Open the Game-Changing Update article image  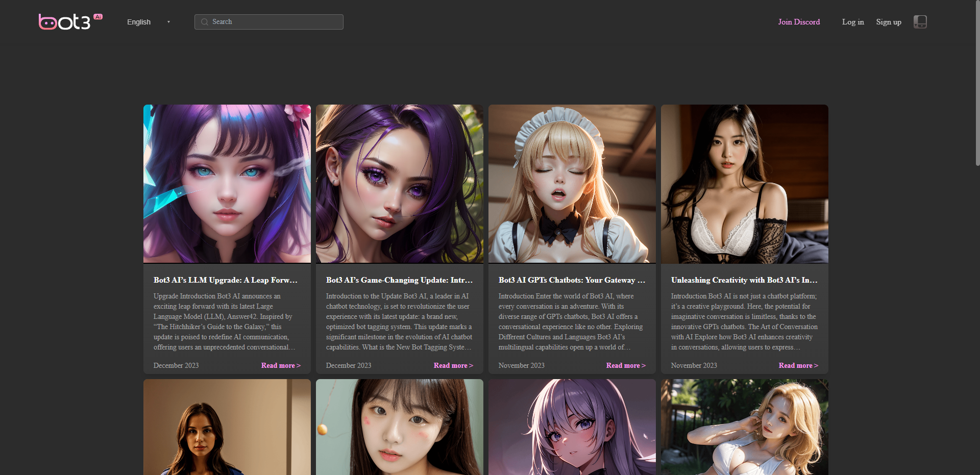coord(400,184)
